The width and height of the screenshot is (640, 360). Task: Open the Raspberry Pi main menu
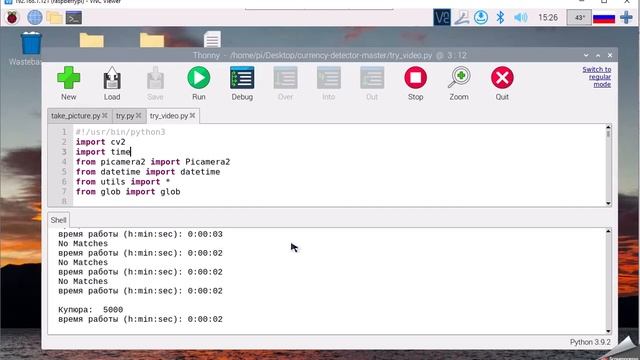tap(12, 18)
